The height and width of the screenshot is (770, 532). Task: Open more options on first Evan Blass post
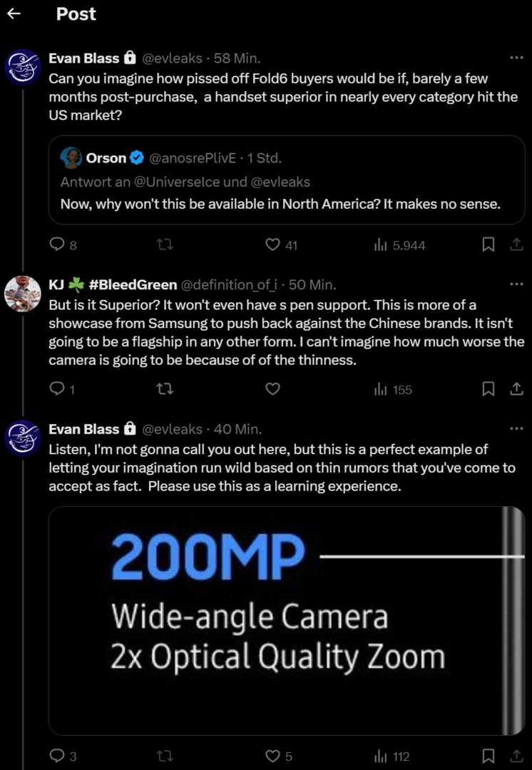(x=516, y=57)
